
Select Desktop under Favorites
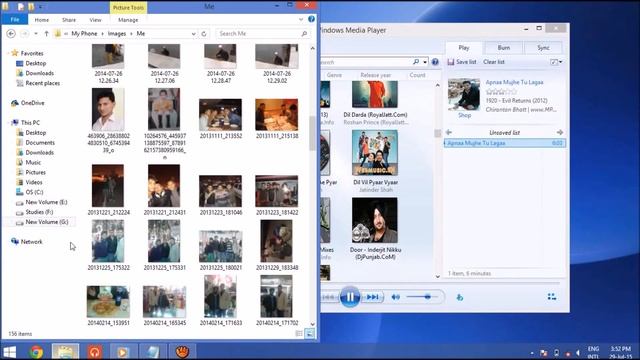36,63
